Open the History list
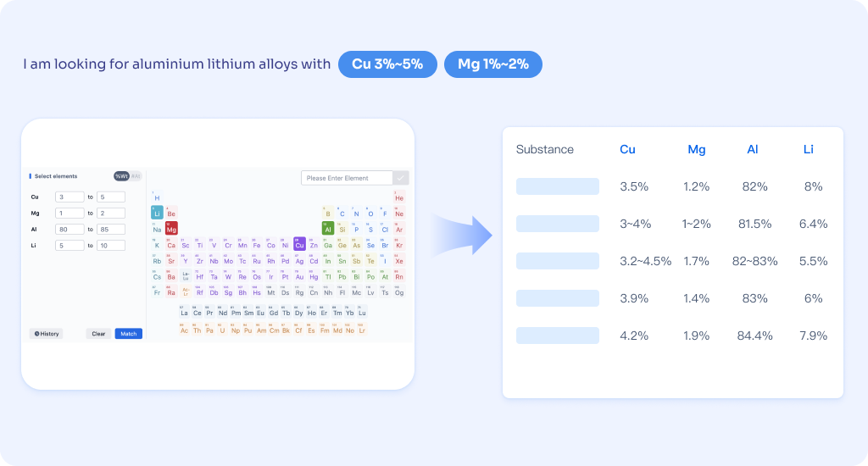Image resolution: width=868 pixels, height=466 pixels. (x=47, y=334)
